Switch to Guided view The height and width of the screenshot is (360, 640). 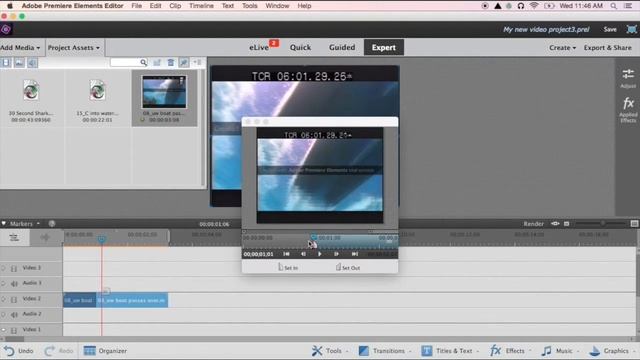(342, 47)
